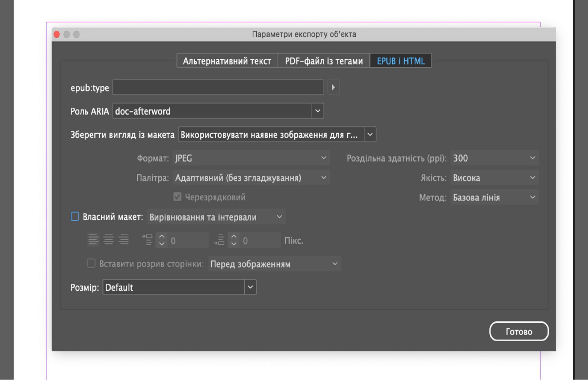
Task: Select the left alignment icon
Action: click(94, 240)
